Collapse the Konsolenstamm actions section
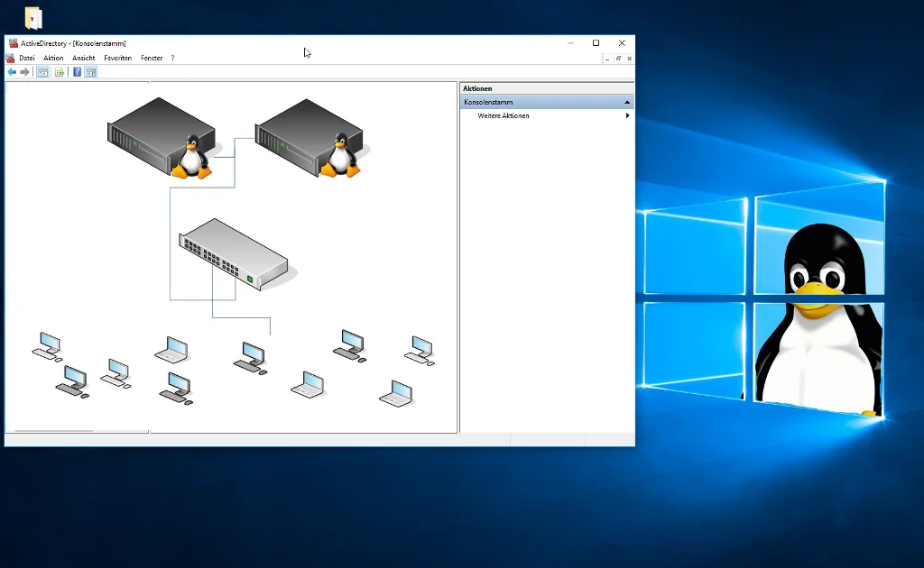Viewport: 924px width, 568px height. pos(627,103)
